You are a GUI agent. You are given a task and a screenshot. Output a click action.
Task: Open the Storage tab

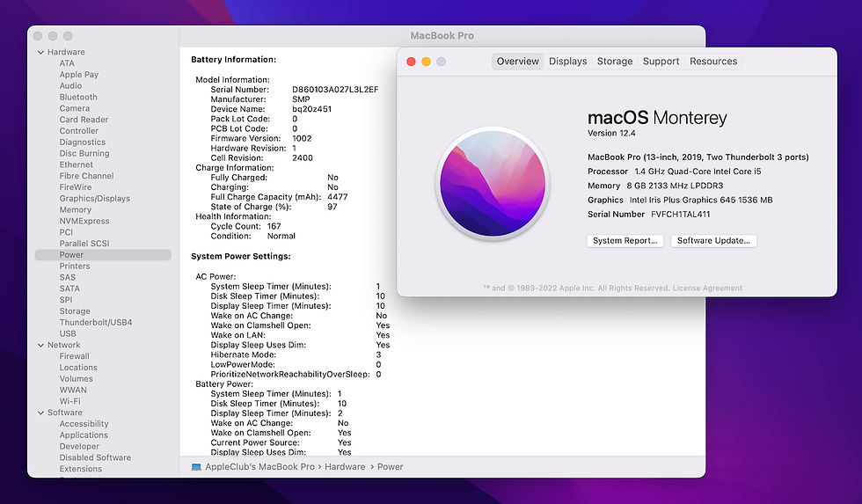coord(615,62)
